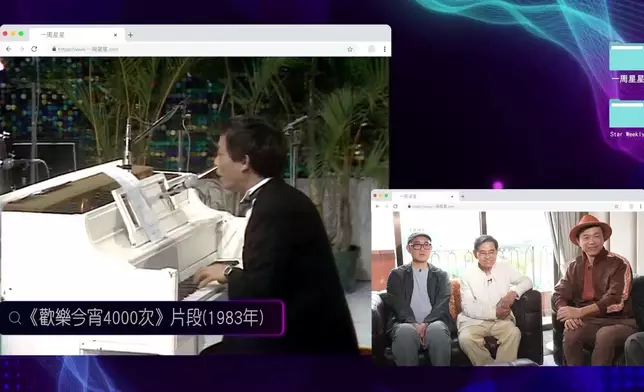
Task: Open the extension icon in the large browser toolbar
Action: (x=371, y=49)
